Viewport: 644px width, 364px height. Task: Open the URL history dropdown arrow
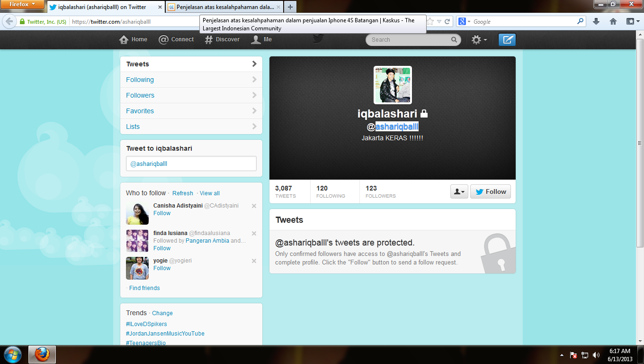439,22
